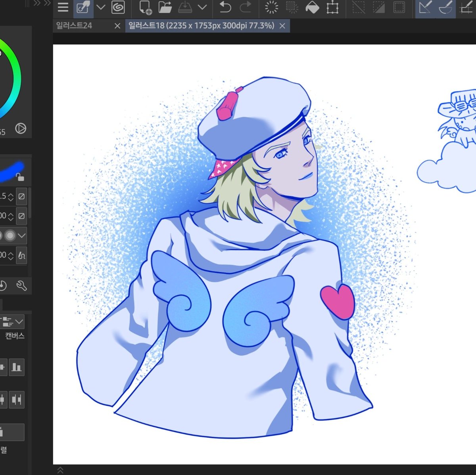Open a file using the folder icon

pos(165,7)
